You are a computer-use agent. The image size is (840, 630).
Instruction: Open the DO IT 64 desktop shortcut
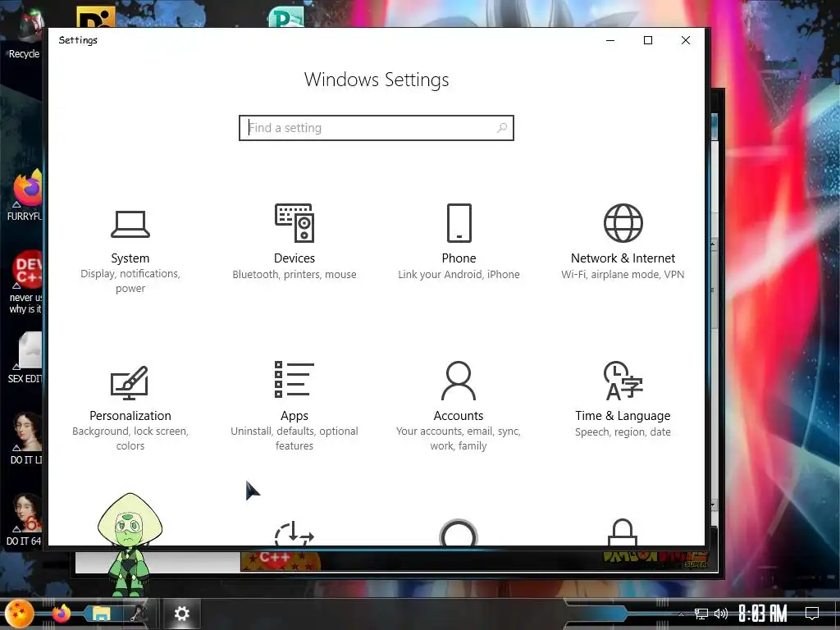25,519
